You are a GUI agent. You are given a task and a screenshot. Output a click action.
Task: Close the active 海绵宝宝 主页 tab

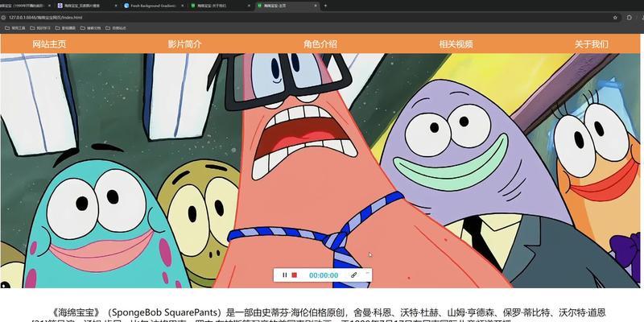coord(316,6)
